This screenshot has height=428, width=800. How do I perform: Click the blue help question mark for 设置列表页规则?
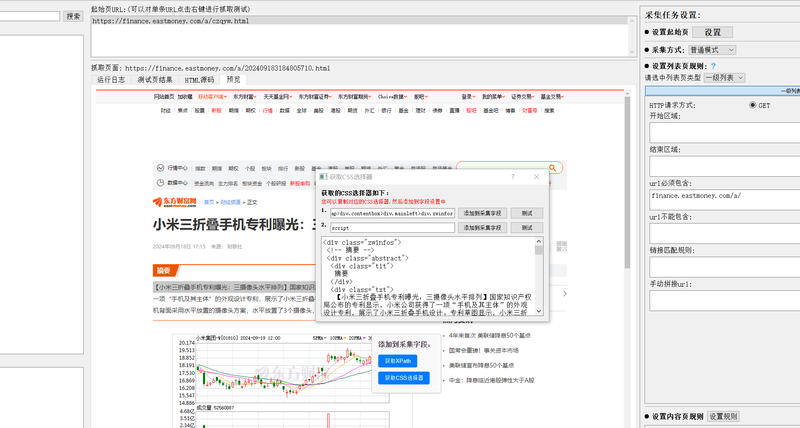(713, 66)
